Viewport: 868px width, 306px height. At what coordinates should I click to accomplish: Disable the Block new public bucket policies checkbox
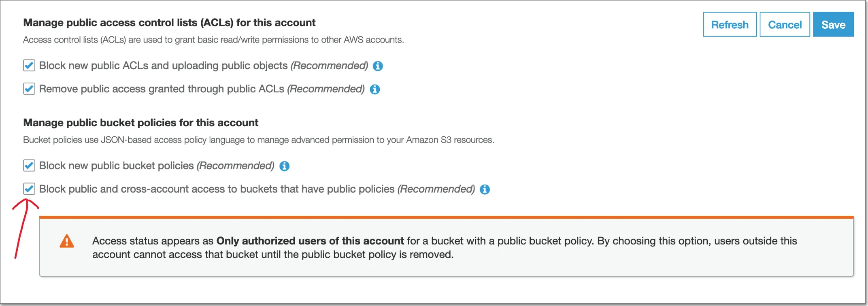[29, 166]
